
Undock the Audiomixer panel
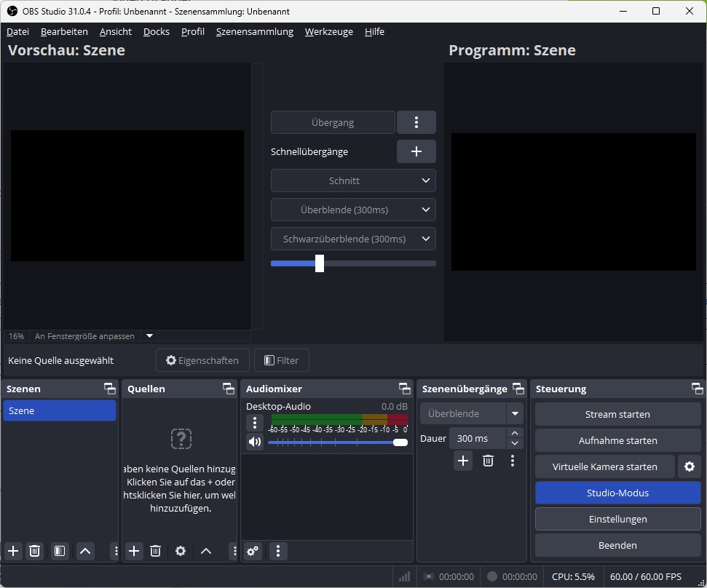pyautogui.click(x=404, y=389)
